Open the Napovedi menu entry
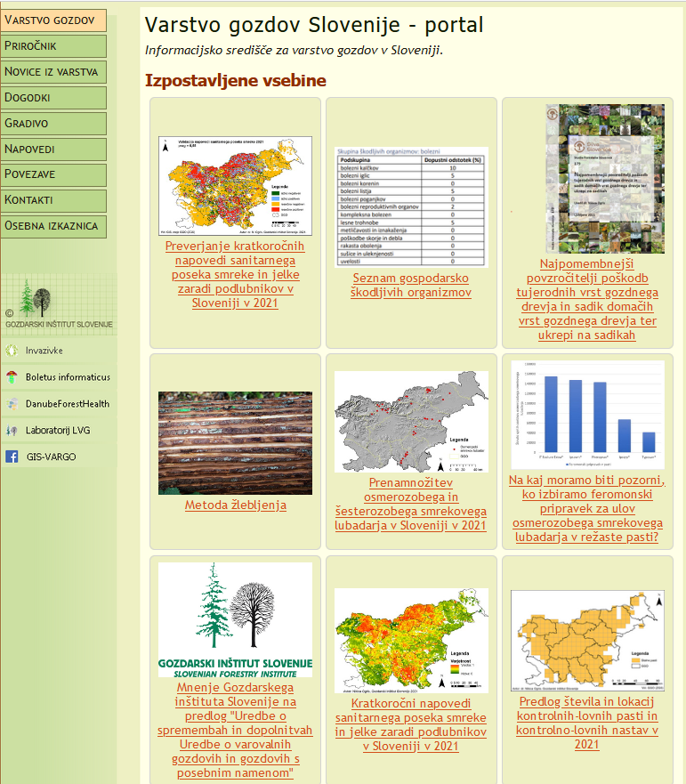The image size is (686, 784). click(x=53, y=150)
